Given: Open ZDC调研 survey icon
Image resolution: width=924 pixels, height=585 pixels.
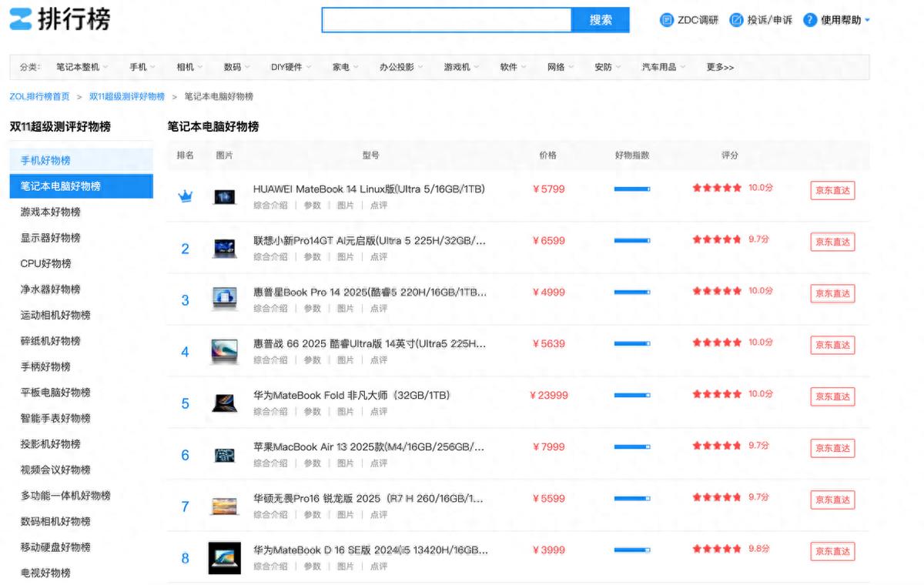Looking at the screenshot, I should [667, 20].
